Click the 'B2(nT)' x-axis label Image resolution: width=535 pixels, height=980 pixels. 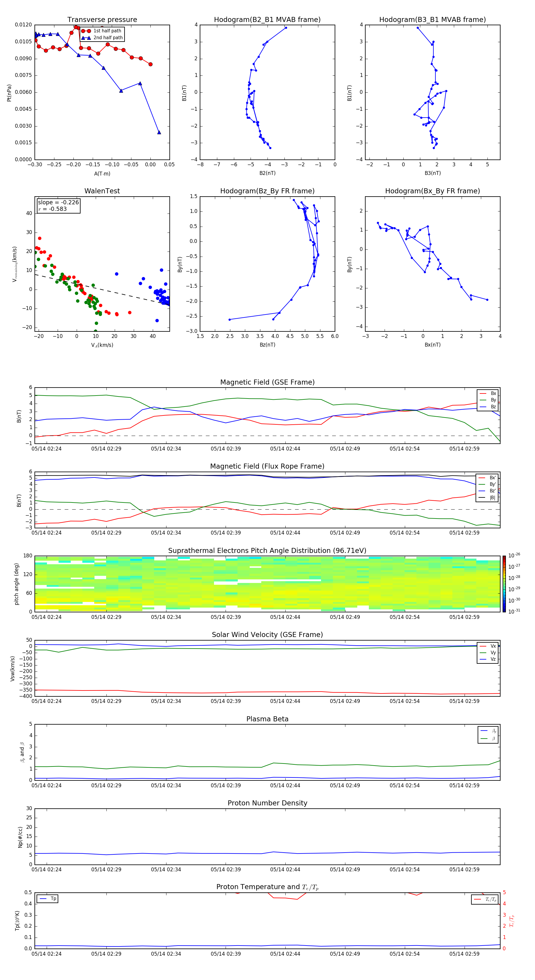point(267,173)
